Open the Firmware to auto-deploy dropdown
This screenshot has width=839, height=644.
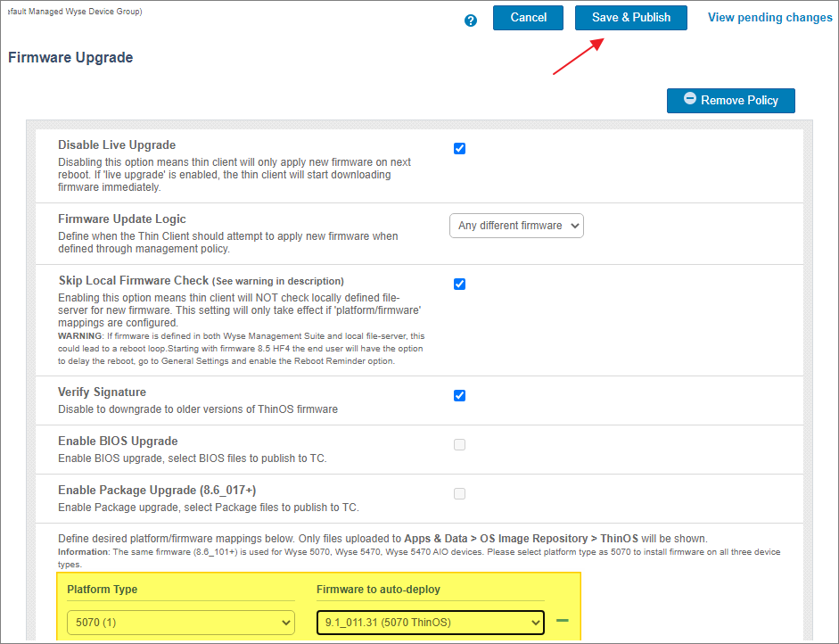coord(430,622)
